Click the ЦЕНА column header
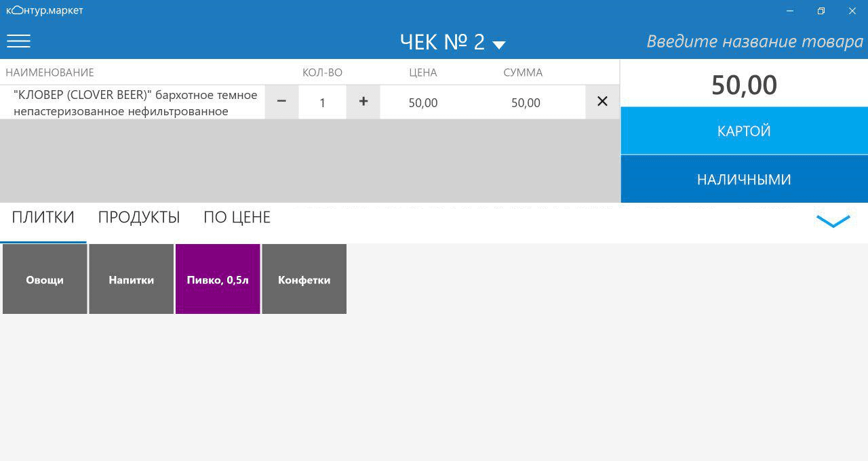 pyautogui.click(x=423, y=73)
